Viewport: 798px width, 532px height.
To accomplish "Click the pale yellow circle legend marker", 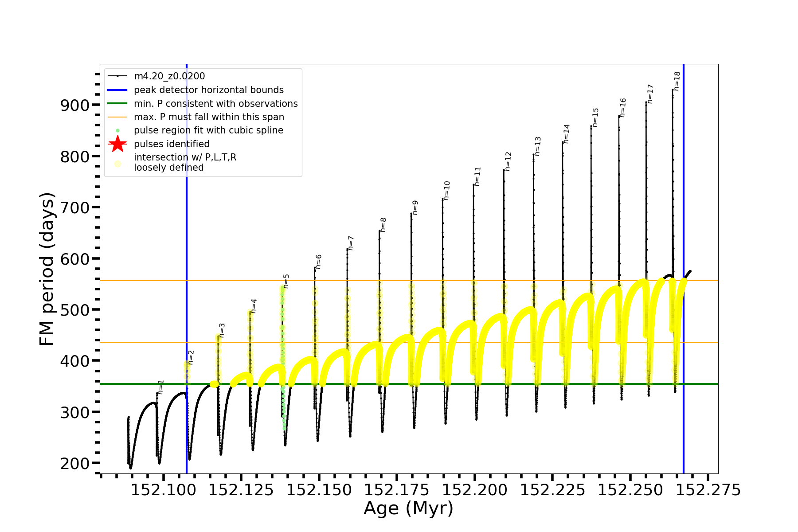I will [x=117, y=164].
